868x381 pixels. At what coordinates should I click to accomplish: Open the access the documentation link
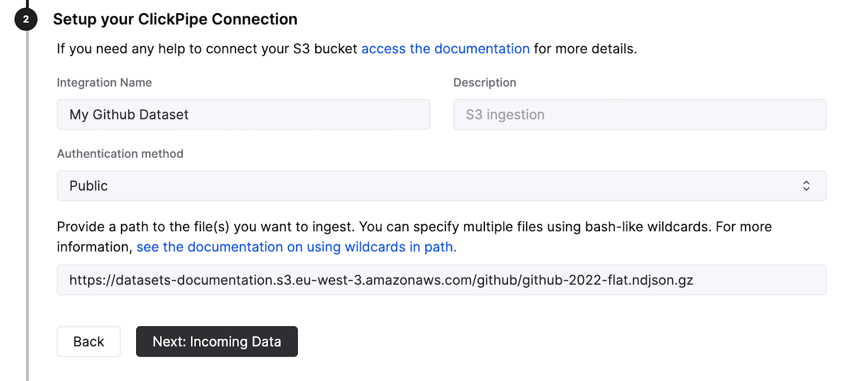tap(445, 49)
